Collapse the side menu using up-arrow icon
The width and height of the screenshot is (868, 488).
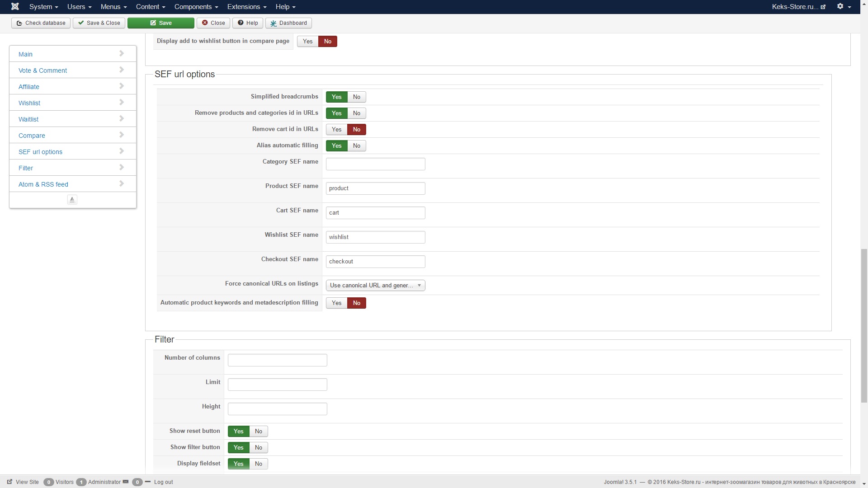tap(72, 199)
